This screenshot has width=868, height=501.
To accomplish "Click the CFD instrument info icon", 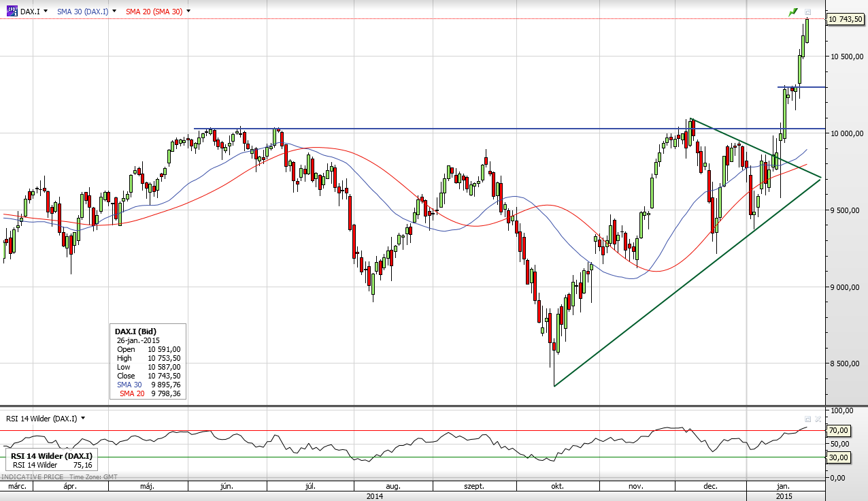I will pos(12,11).
